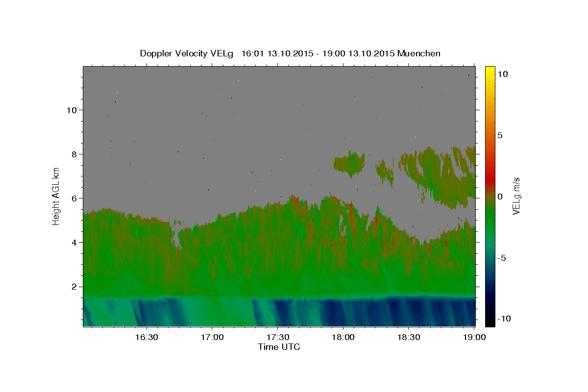Click the colorbar label 'VELg m/s'
The width and height of the screenshot is (588, 392).
pos(516,196)
